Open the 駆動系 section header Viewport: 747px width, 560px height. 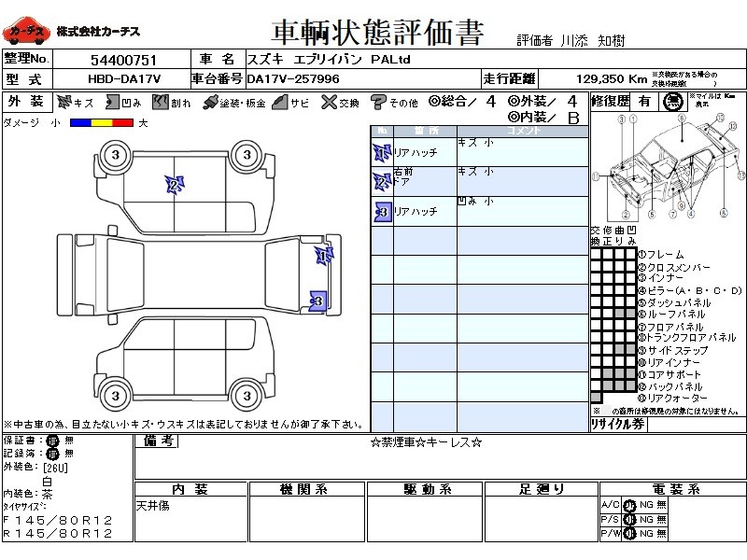coord(425,489)
